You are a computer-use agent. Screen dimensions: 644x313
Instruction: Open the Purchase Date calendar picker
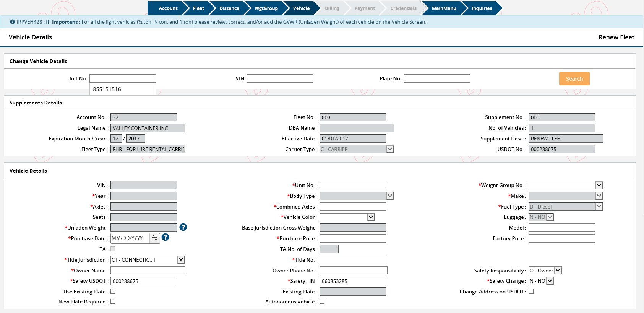[155, 238]
